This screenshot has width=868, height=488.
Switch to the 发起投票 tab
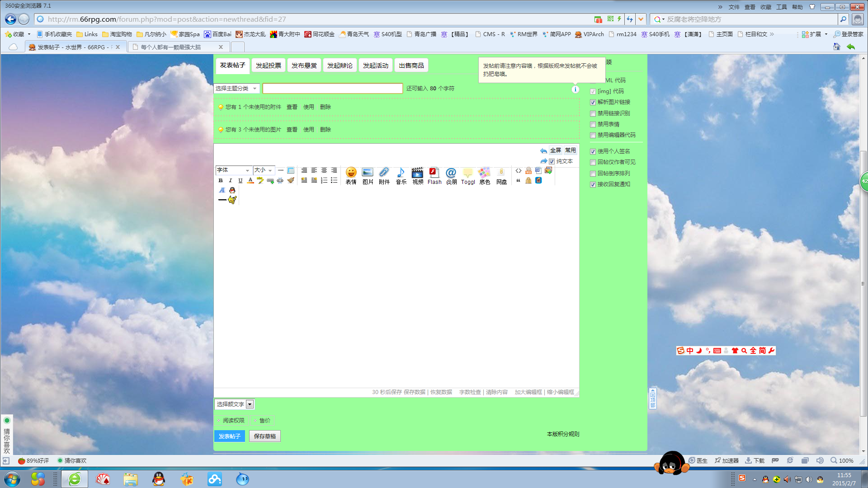[269, 66]
